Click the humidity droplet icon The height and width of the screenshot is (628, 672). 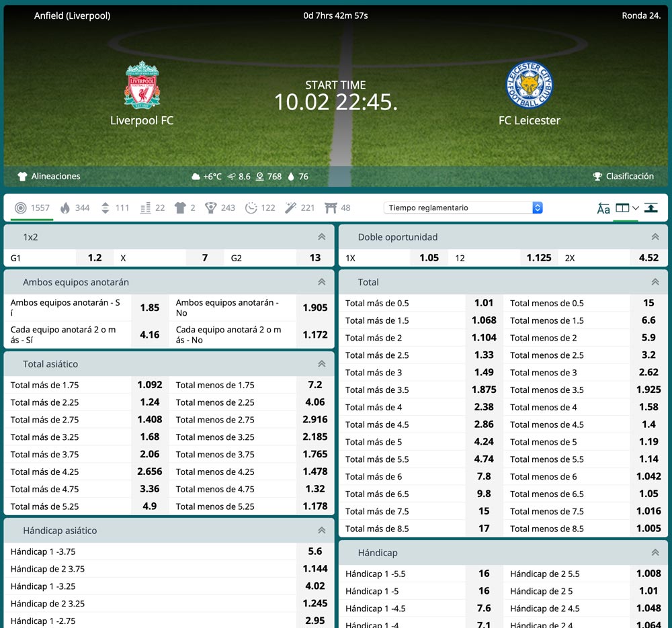click(x=291, y=177)
